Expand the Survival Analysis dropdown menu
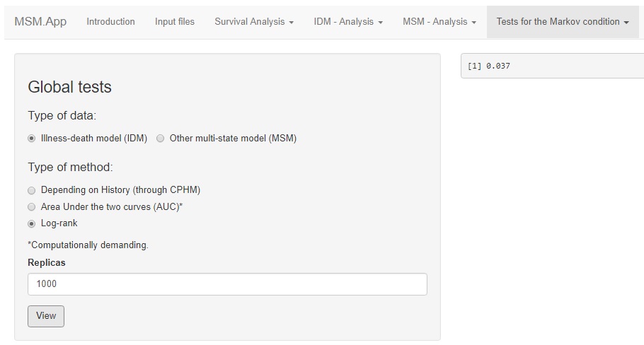 click(x=254, y=22)
